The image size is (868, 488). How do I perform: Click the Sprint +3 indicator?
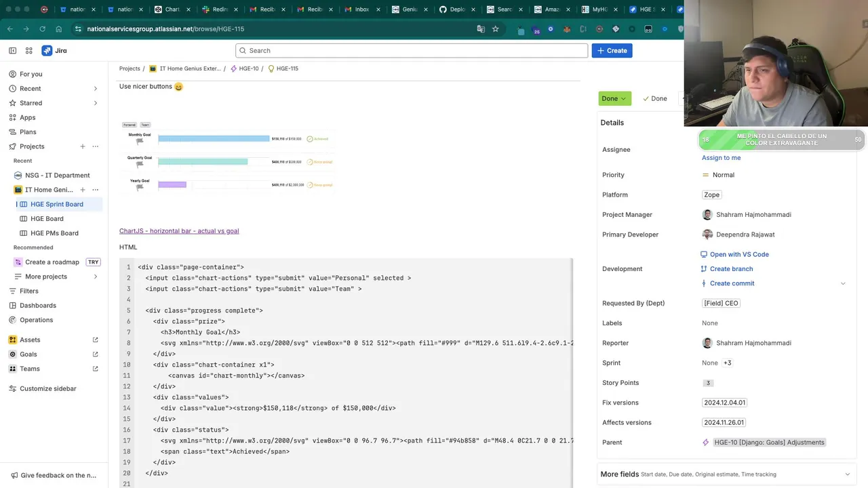[x=727, y=363]
